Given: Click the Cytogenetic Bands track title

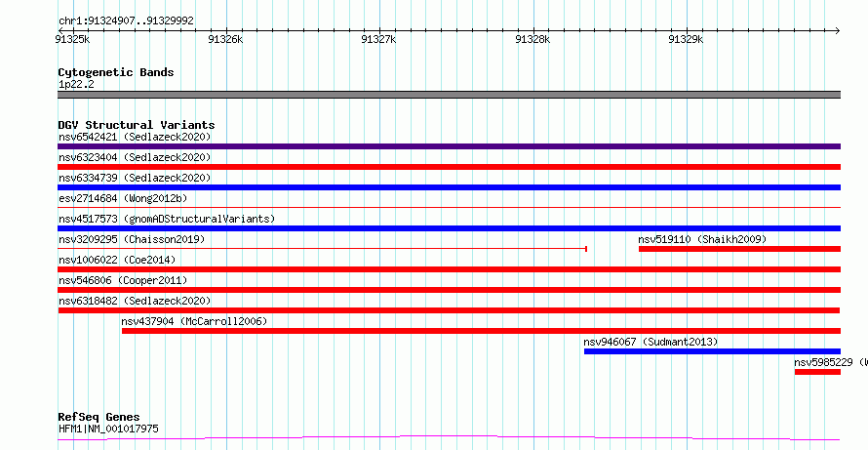Looking at the screenshot, I should point(116,72).
